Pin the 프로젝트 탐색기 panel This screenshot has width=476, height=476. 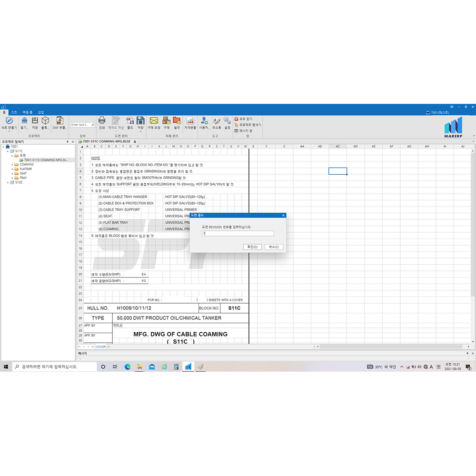pyautogui.click(x=67, y=142)
